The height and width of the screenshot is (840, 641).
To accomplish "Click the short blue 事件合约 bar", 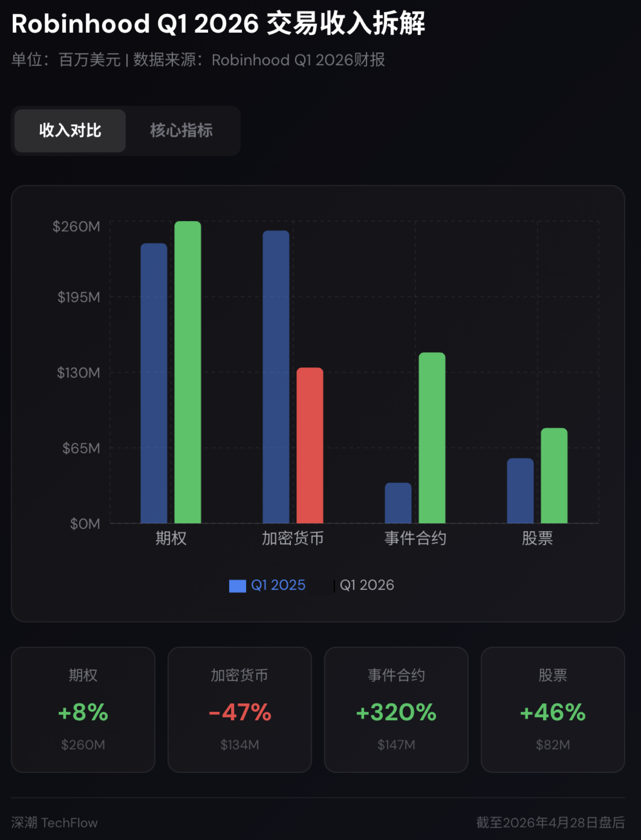I will click(398, 503).
